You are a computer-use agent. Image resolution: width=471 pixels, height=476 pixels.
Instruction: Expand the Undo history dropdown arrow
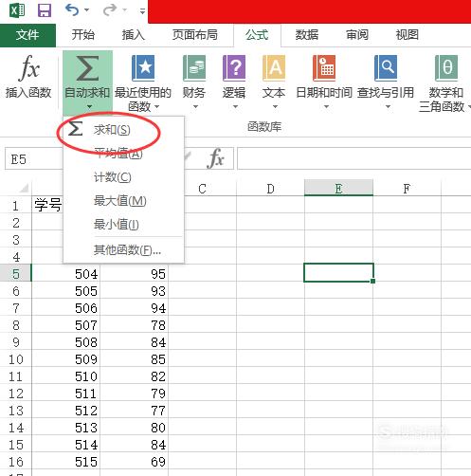86,10
